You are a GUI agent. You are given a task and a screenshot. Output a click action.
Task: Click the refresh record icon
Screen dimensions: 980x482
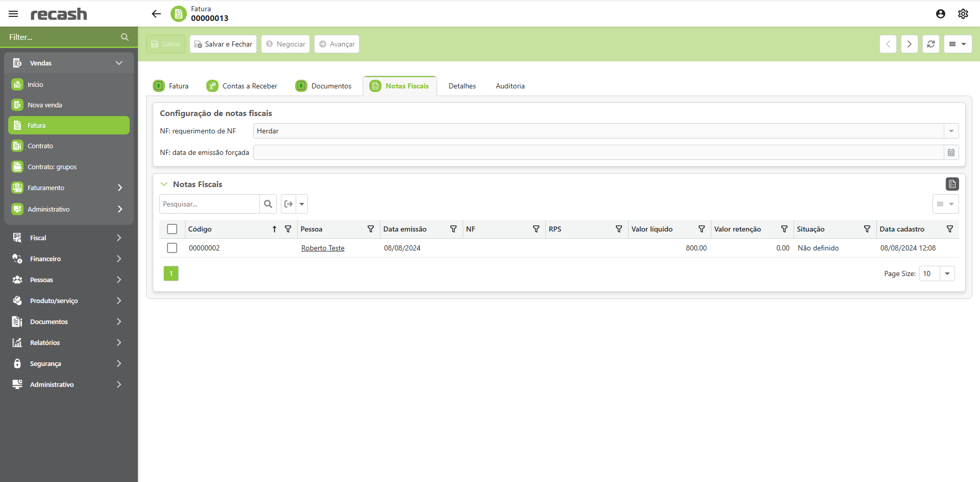click(930, 44)
